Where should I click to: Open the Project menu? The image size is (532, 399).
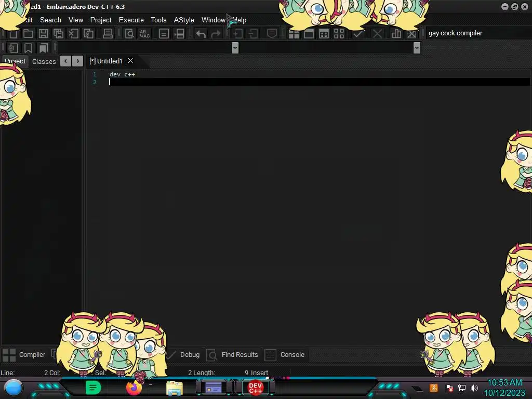point(101,20)
